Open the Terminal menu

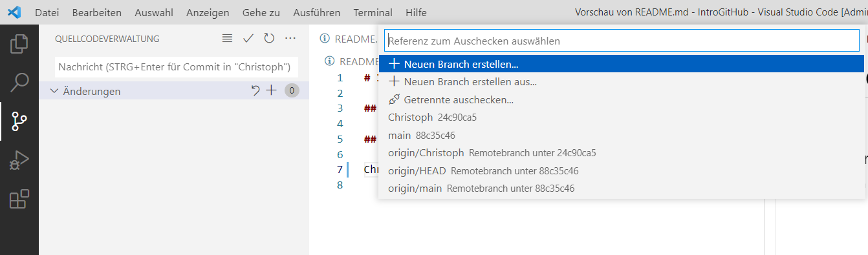click(373, 12)
